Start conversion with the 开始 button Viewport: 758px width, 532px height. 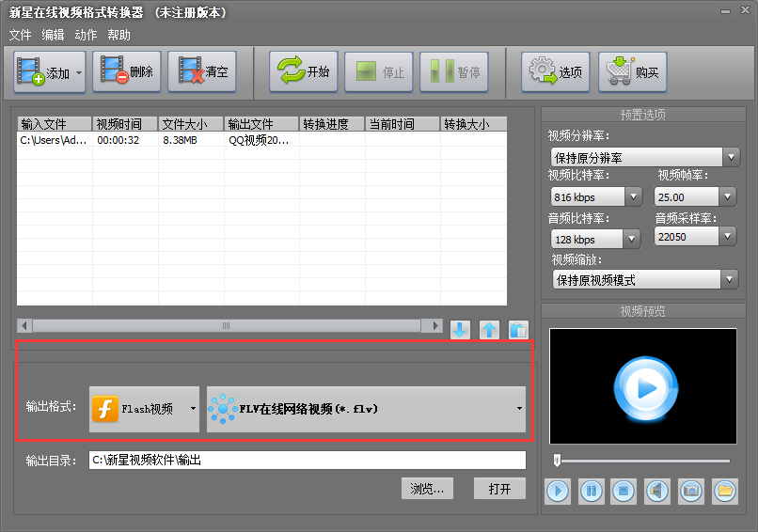(x=304, y=71)
